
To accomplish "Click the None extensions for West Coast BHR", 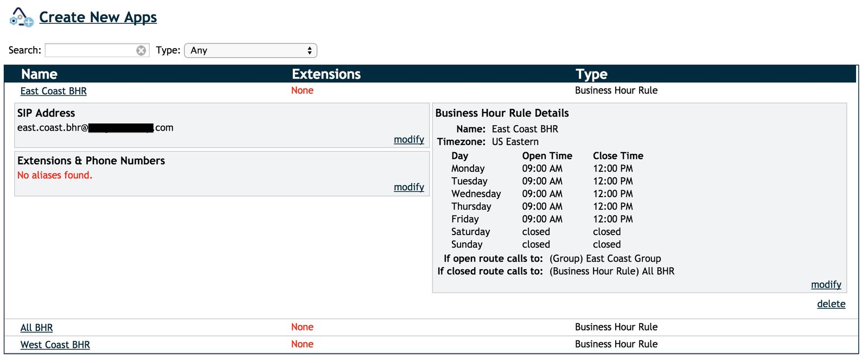I will (x=302, y=345).
